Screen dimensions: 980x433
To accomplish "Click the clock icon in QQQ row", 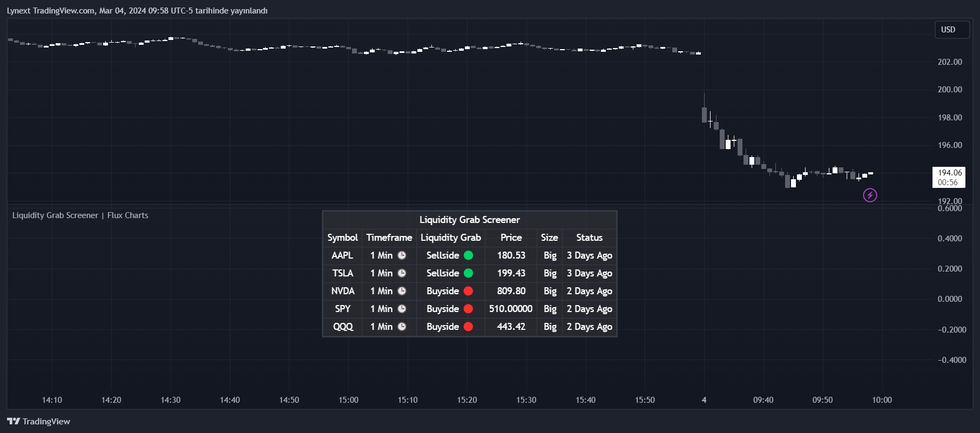I will click(x=402, y=327).
